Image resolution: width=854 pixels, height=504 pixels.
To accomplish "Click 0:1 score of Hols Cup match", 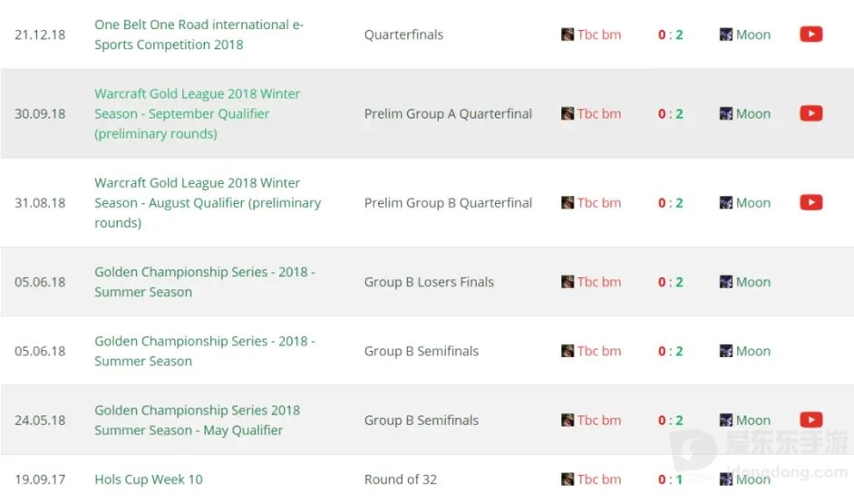I will tap(671, 480).
